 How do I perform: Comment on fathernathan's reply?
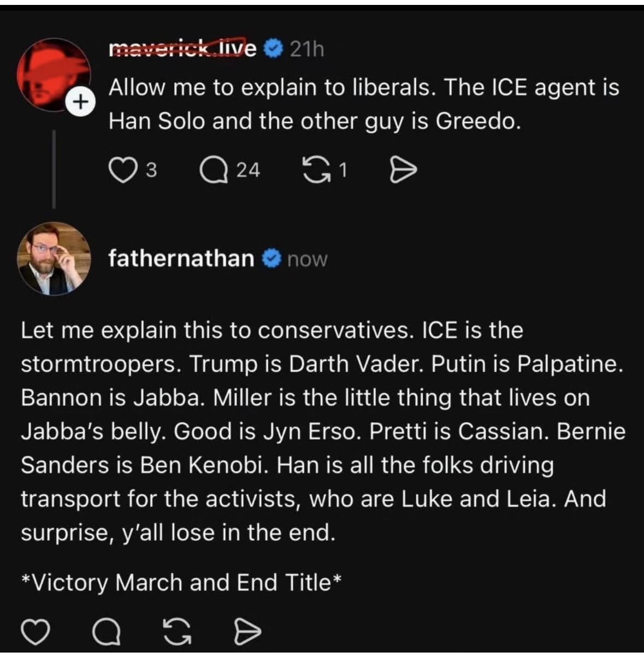pyautogui.click(x=107, y=632)
